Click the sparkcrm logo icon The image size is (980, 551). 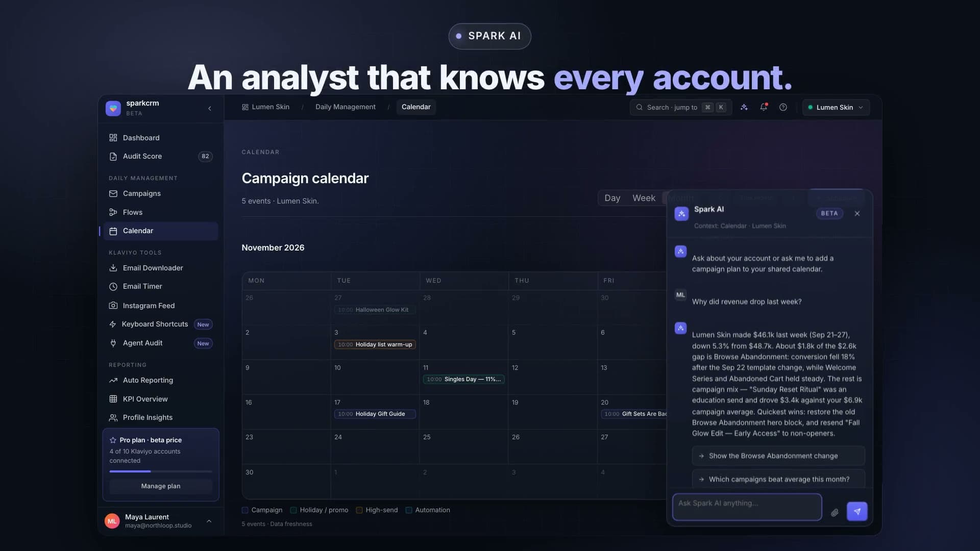click(113, 108)
